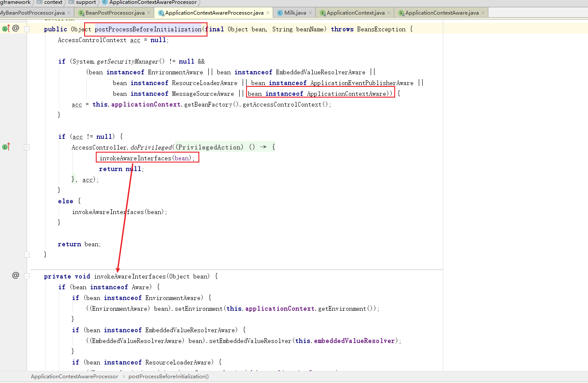This screenshot has width=588, height=383.
Task: Click getAccessControlContext method call
Action: tap(282, 104)
